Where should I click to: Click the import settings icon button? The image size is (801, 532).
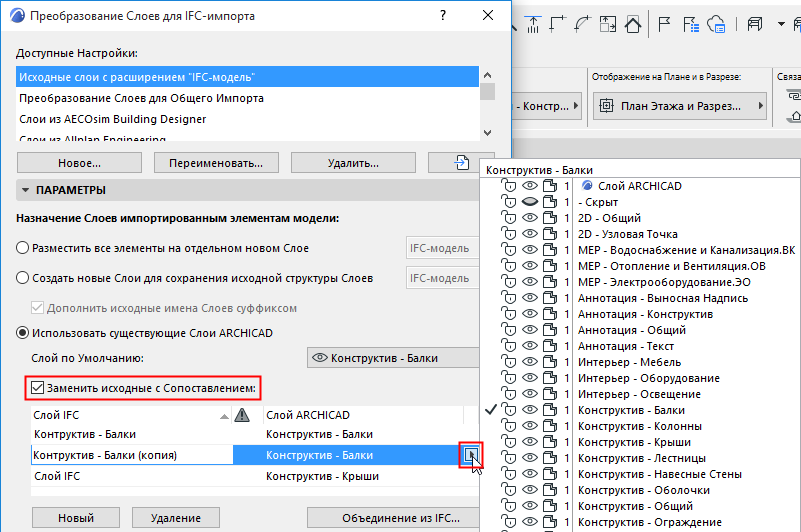point(461,163)
